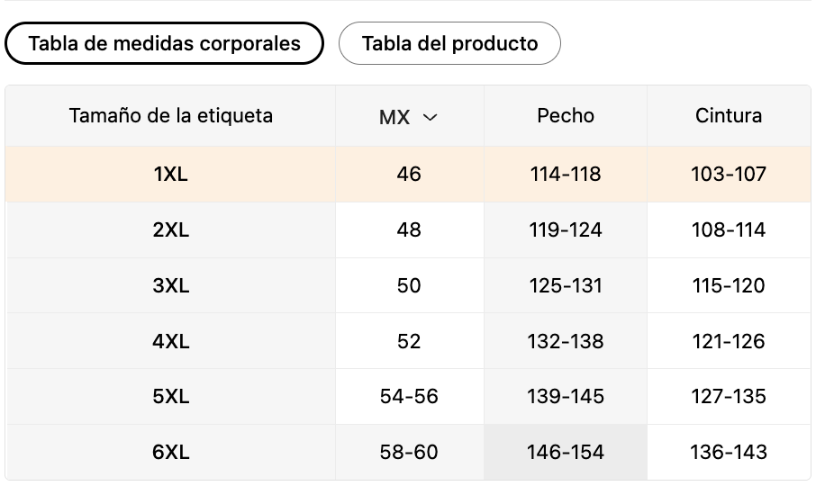Select the 4XL size row label

pyautogui.click(x=170, y=341)
